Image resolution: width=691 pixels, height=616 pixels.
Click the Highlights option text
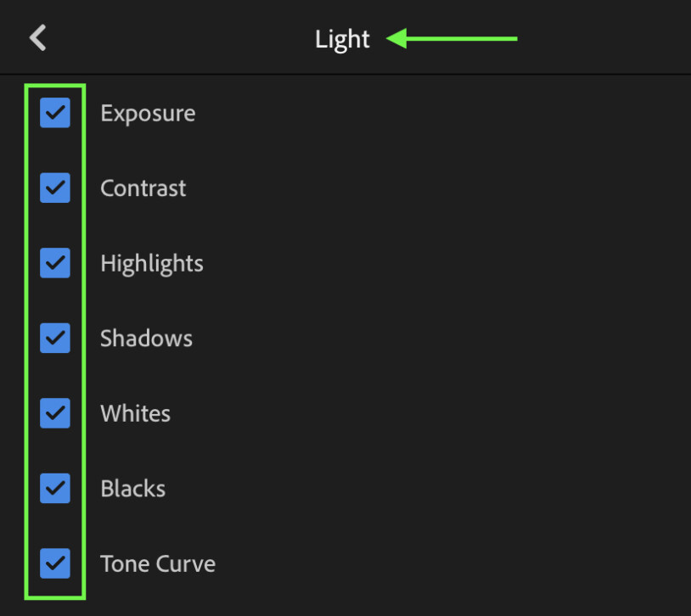[151, 264]
